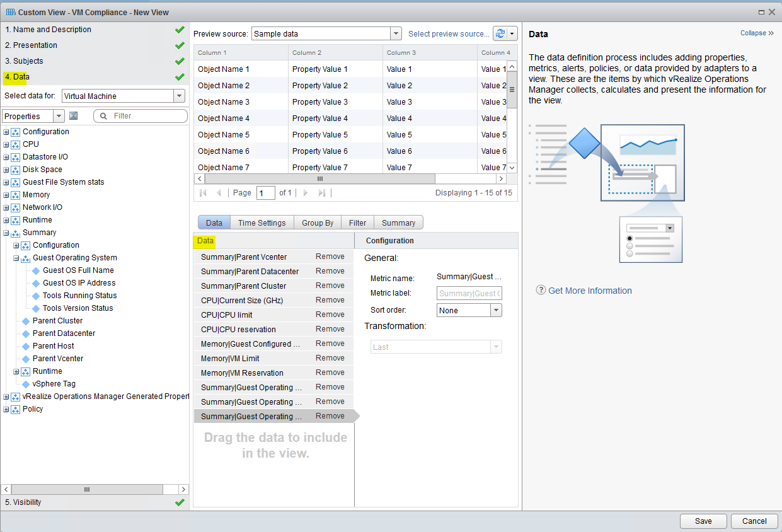Click the diamond icon beside vSphere Tag

point(26,384)
